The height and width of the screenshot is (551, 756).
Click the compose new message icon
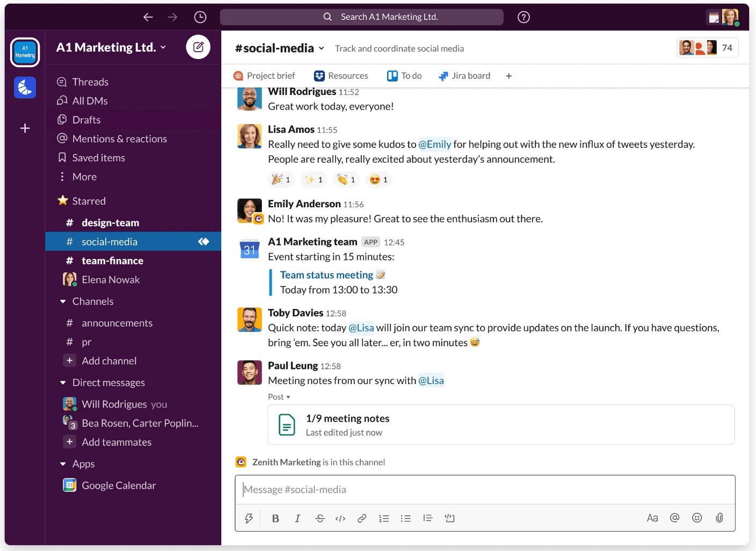point(198,47)
